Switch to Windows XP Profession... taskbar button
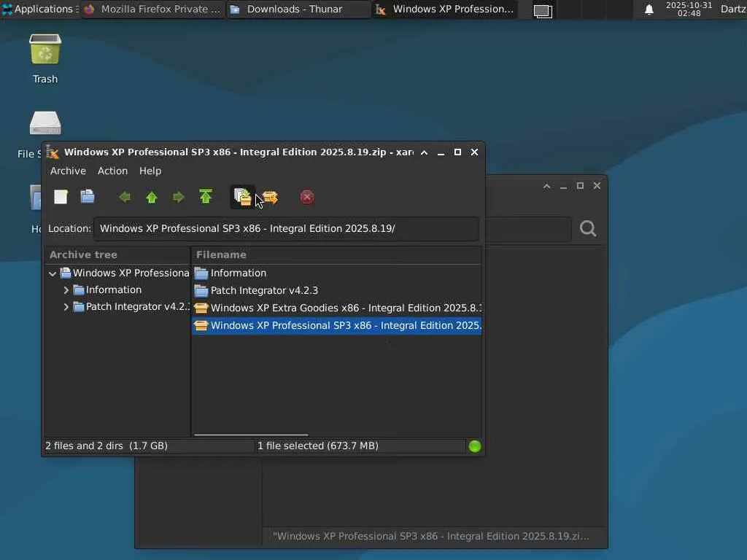The width and height of the screenshot is (747, 560). click(x=444, y=9)
